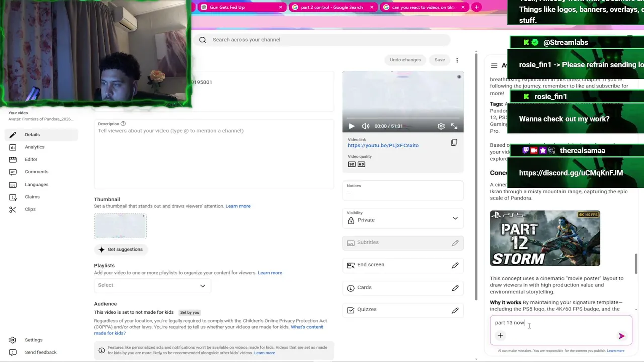Screen dimensions: 644x362
Task: Open 'What's content made for kids?' link
Action: [x=208, y=330]
